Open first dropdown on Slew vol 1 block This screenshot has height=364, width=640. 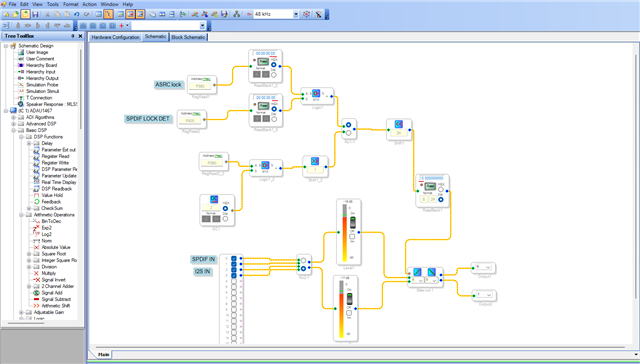point(420,280)
